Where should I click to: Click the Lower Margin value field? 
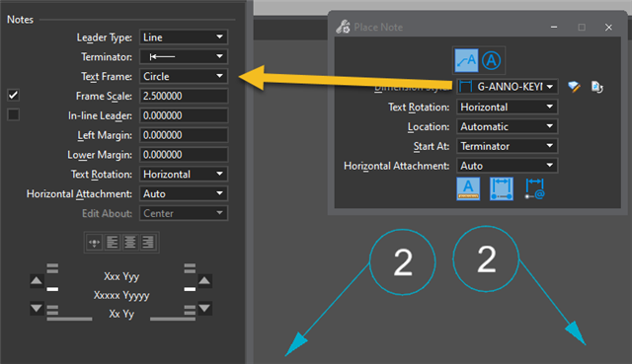pyautogui.click(x=184, y=155)
